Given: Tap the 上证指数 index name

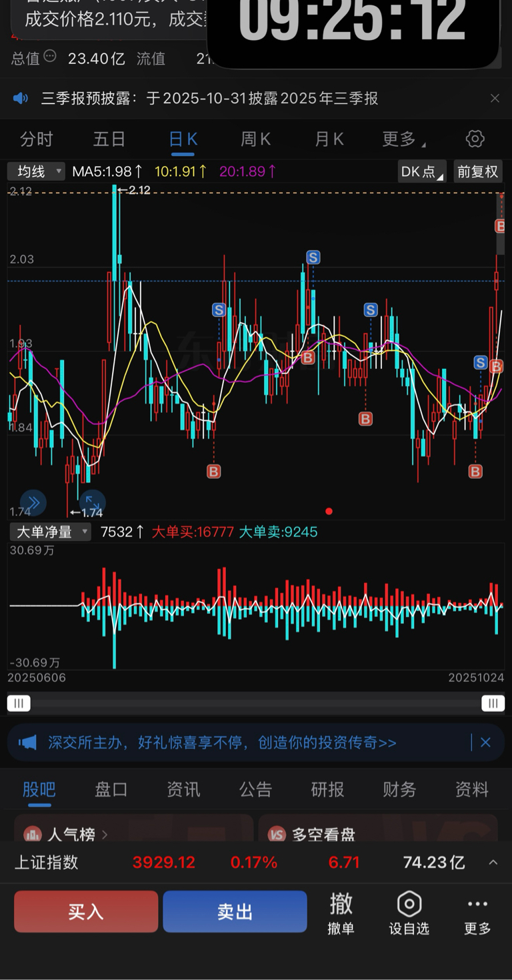Looking at the screenshot, I should click(47, 862).
